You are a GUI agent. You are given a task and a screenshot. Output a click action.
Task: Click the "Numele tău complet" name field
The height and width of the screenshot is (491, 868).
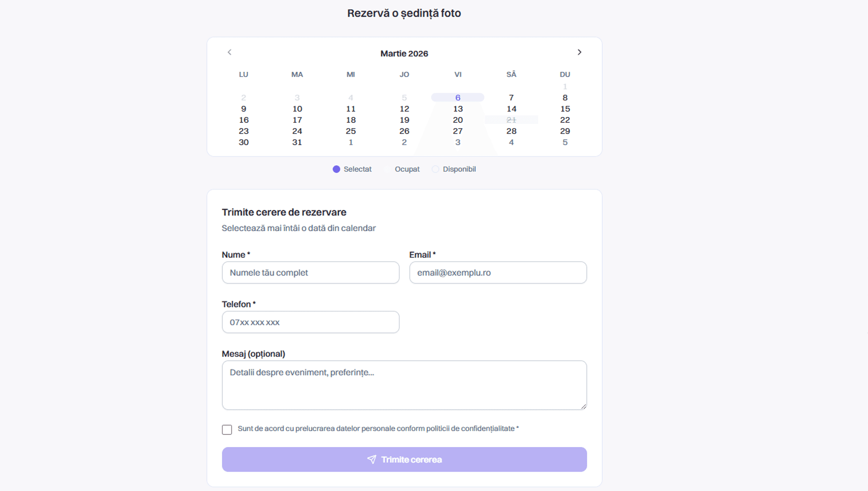point(310,273)
